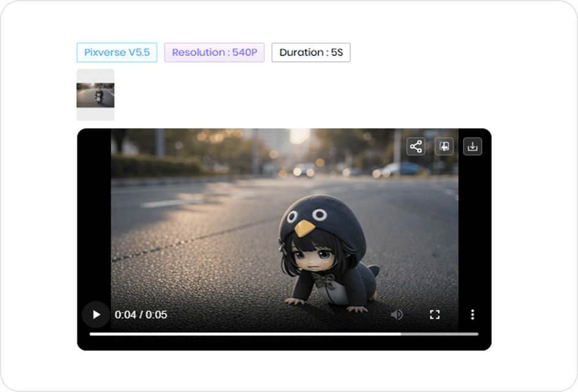Click the image extract icon beside share
Image resolution: width=578 pixels, height=392 pixels.
point(444,146)
